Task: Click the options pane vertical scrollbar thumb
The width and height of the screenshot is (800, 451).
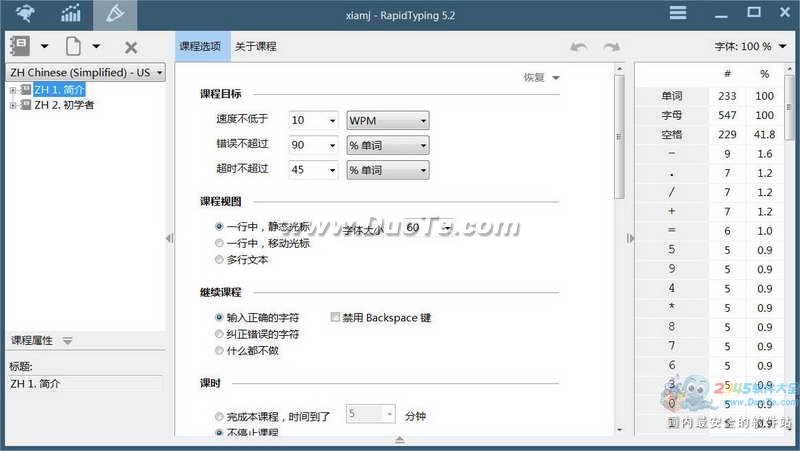Action: coord(619,137)
